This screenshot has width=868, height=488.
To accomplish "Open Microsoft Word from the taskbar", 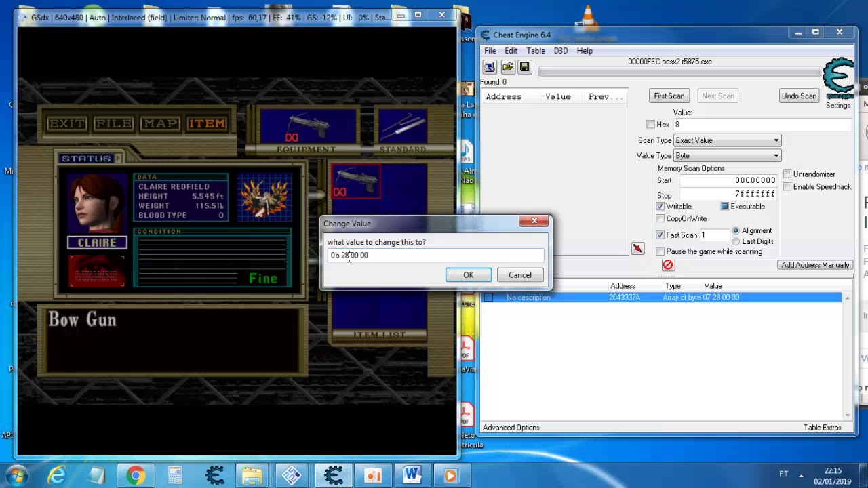I will (x=412, y=476).
